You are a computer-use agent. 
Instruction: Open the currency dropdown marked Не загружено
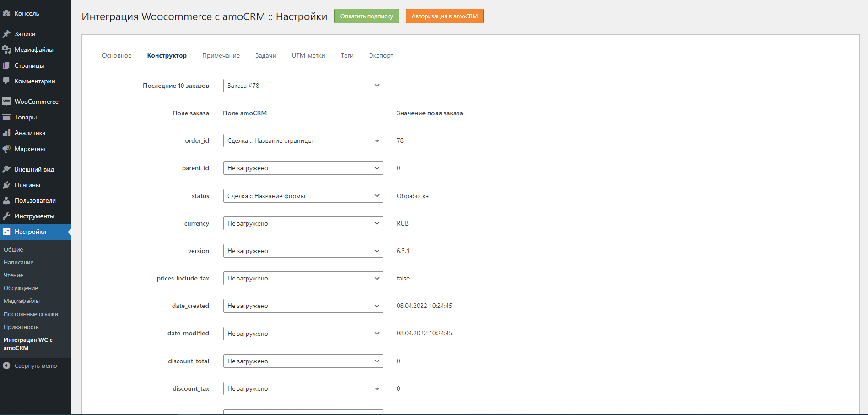pyautogui.click(x=302, y=223)
